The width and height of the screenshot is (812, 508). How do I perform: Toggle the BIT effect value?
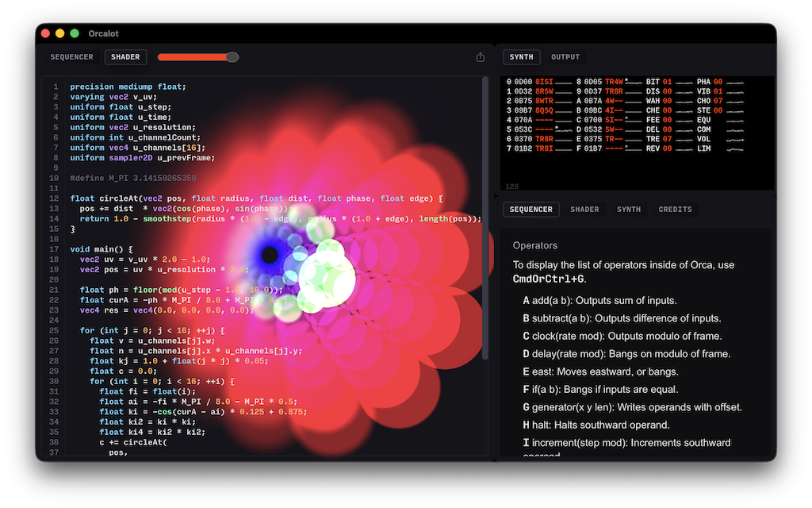point(666,83)
